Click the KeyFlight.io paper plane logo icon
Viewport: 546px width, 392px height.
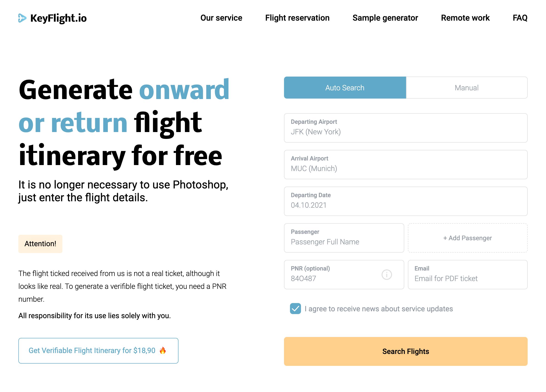(x=23, y=18)
